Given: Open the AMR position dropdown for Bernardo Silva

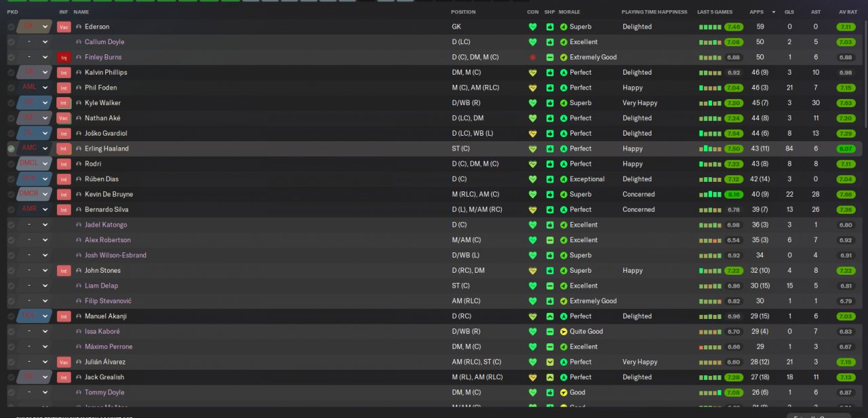Looking at the screenshot, I should [x=35, y=210].
